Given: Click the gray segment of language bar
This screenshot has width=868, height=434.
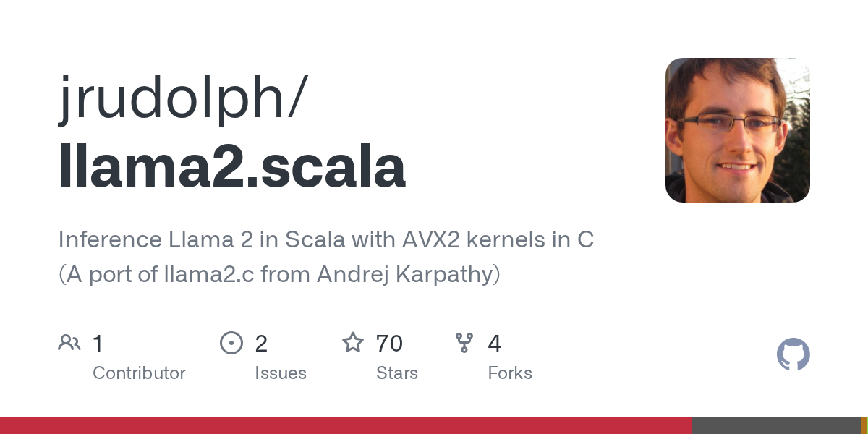Looking at the screenshot, I should tap(775, 425).
